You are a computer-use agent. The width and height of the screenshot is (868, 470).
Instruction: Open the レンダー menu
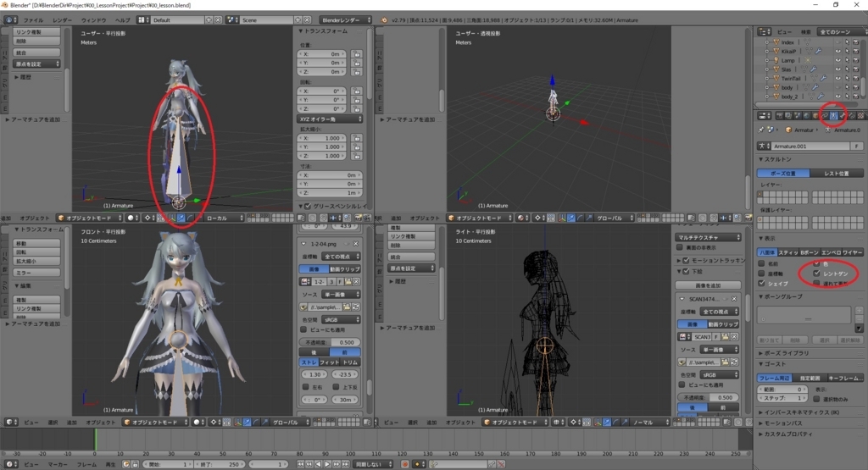63,20
